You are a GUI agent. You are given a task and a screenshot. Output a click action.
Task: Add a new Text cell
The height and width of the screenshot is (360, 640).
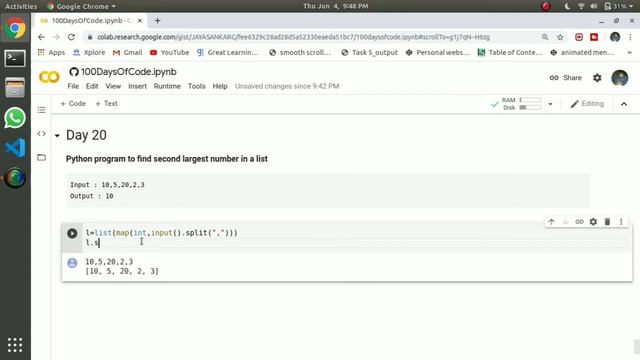(x=107, y=104)
